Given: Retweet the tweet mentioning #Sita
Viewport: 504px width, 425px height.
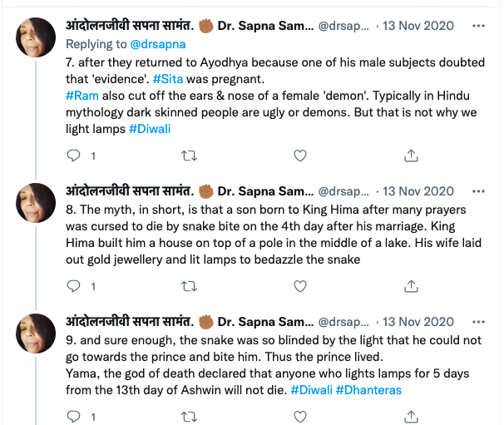Looking at the screenshot, I should pos(189,156).
